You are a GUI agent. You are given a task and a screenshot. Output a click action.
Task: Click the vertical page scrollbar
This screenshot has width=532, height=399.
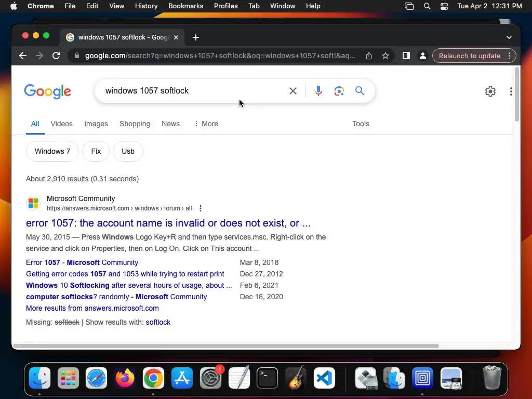(516, 95)
